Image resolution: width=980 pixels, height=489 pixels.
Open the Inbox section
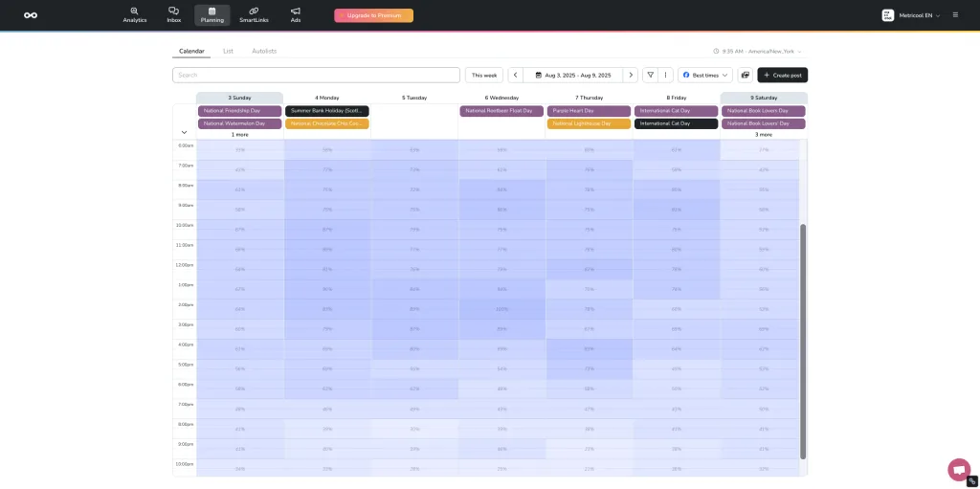coord(173,14)
